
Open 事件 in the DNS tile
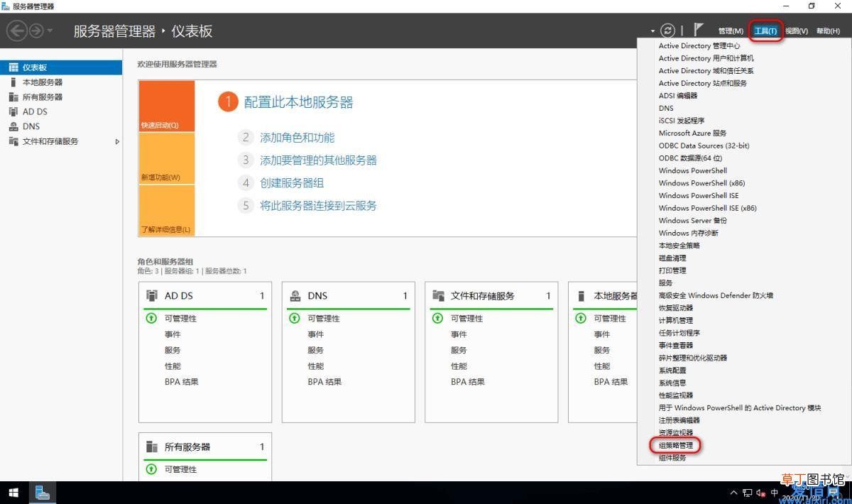(x=315, y=334)
